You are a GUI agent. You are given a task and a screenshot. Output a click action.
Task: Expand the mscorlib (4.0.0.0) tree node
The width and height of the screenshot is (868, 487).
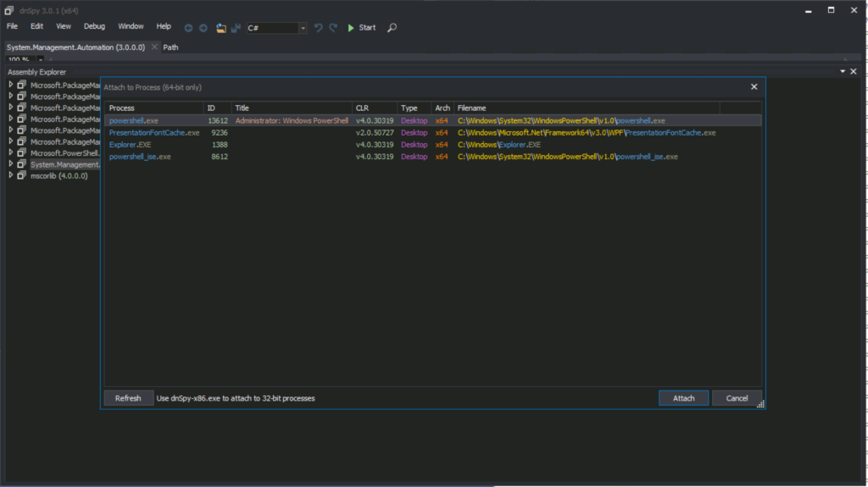(x=11, y=175)
